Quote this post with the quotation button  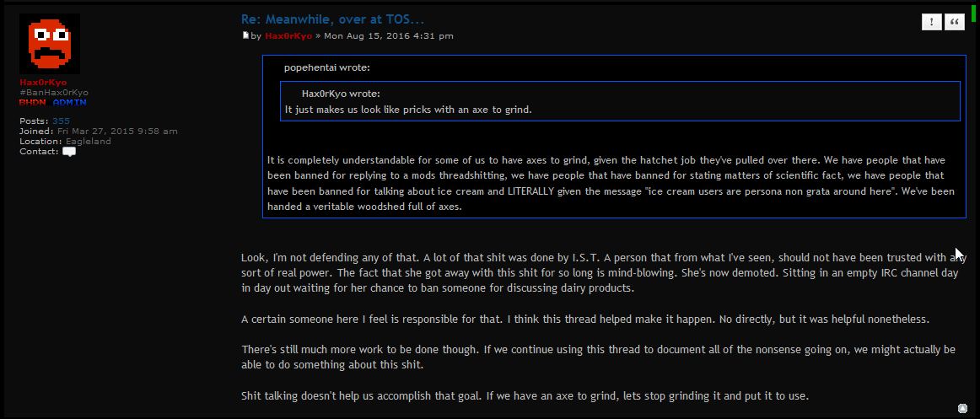(x=955, y=22)
